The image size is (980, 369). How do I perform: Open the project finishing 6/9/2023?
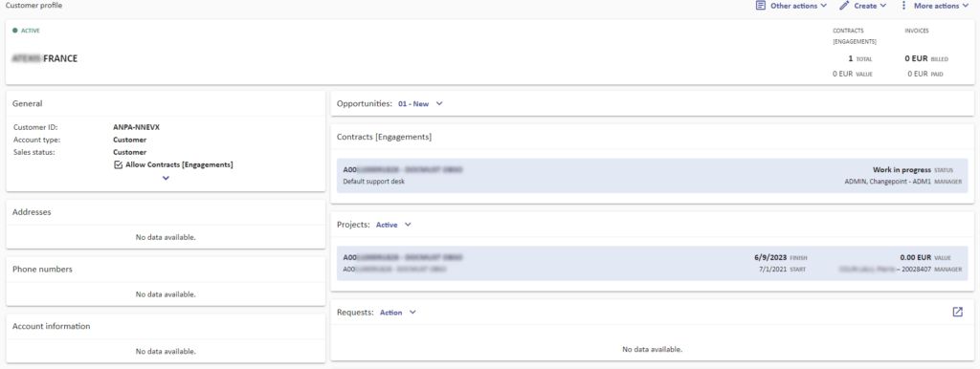click(x=653, y=264)
